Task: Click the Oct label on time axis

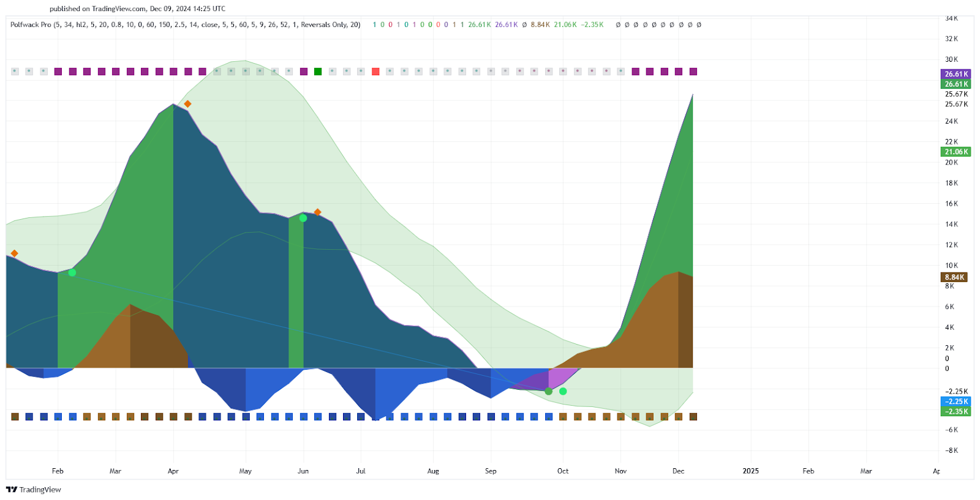Action: (x=563, y=471)
